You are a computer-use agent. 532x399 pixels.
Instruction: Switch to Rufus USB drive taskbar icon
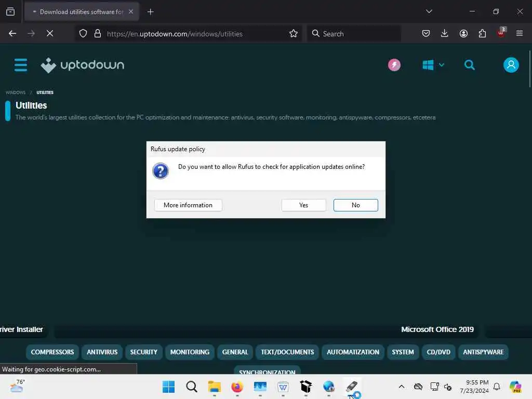coord(352,387)
